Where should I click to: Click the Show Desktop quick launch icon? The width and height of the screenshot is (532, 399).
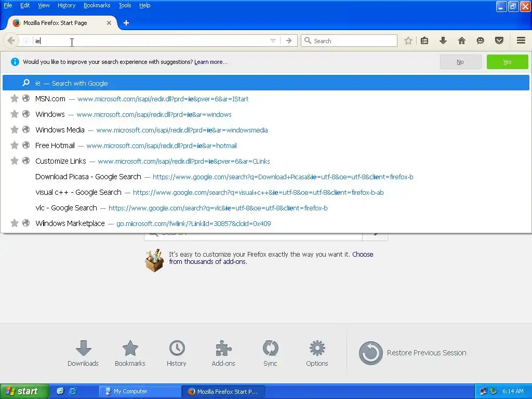click(60, 391)
